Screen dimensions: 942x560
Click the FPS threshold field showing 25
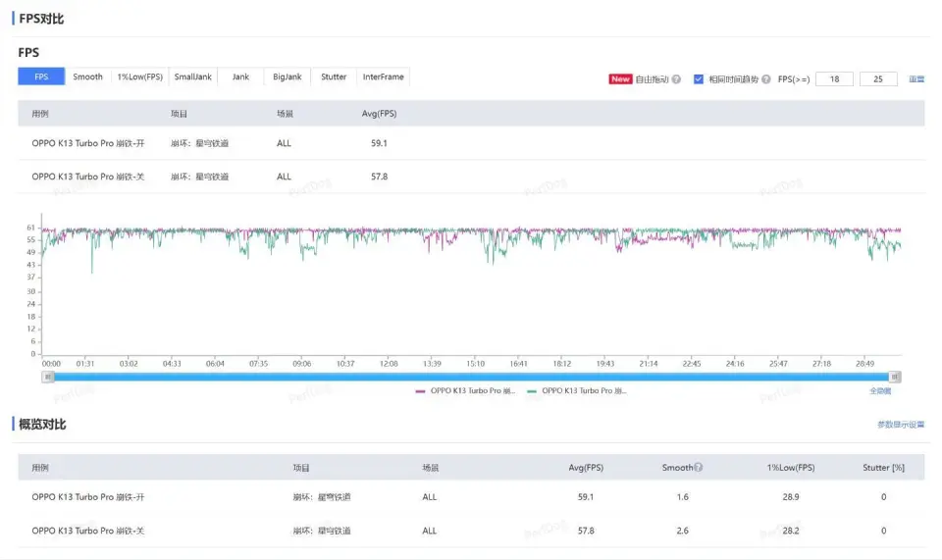tap(877, 79)
